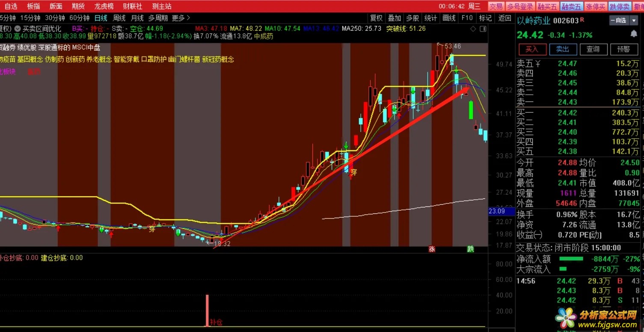Click the 画线 drawing toolbar button
This screenshot has width=644, height=332.
click(449, 18)
